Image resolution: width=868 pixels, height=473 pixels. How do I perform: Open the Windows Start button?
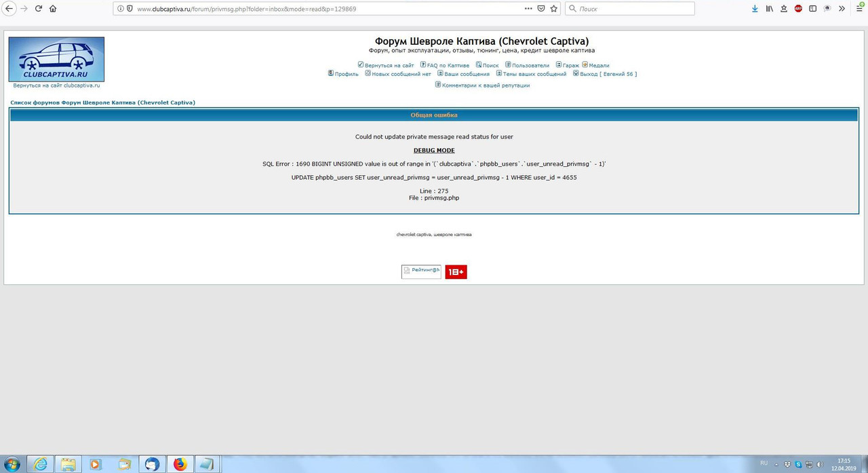tap(12, 464)
